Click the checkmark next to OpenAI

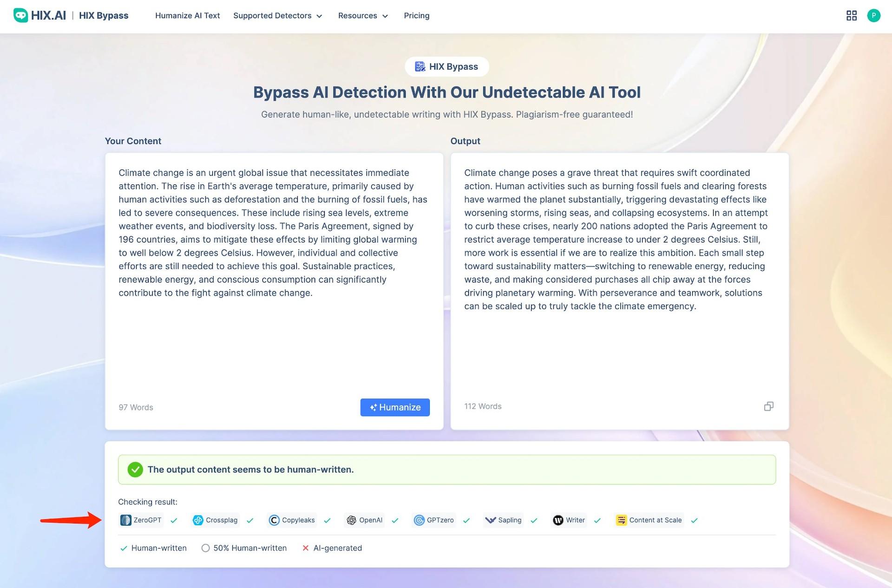(x=395, y=521)
